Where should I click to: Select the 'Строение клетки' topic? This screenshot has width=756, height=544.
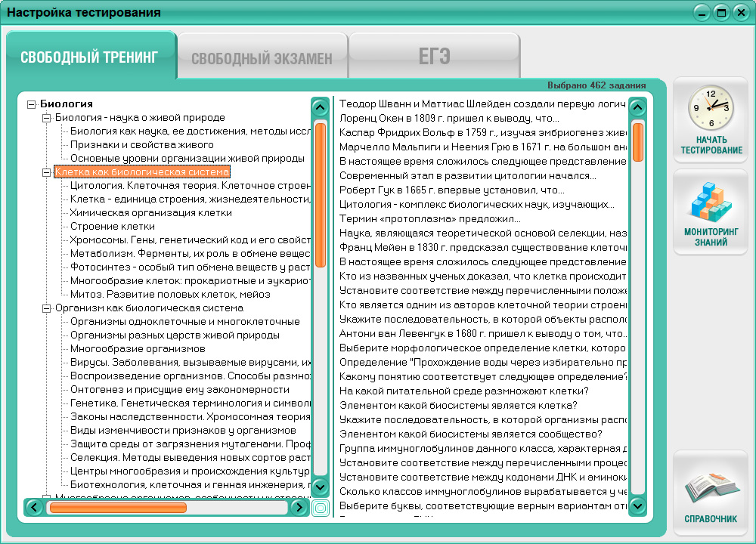tap(113, 227)
